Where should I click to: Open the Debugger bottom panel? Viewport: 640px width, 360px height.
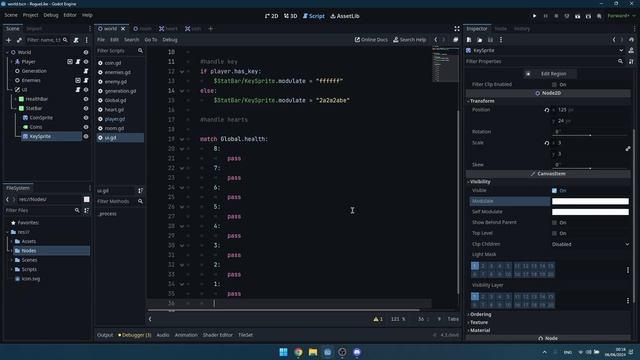(x=135, y=335)
